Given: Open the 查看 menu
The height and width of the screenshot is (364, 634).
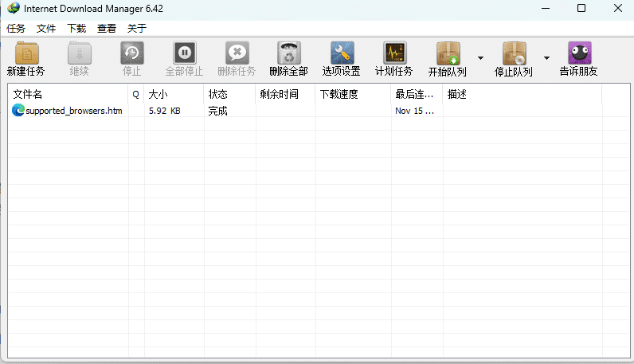Looking at the screenshot, I should click(x=107, y=28).
